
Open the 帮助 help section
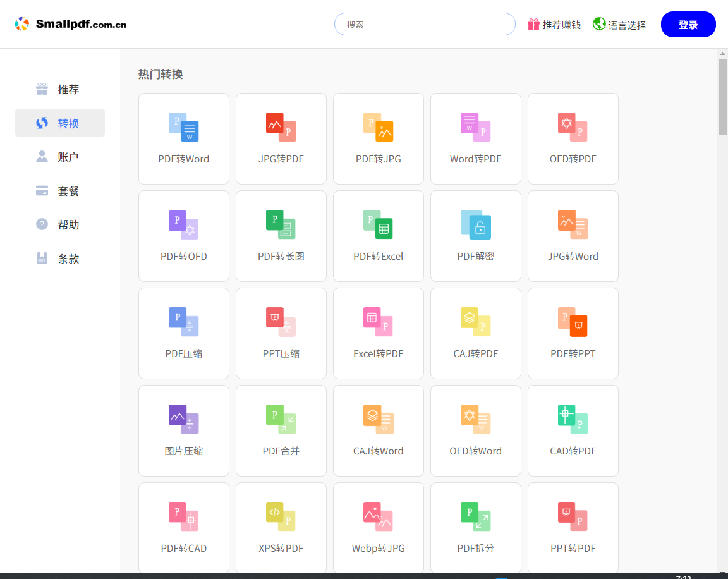pos(60,225)
